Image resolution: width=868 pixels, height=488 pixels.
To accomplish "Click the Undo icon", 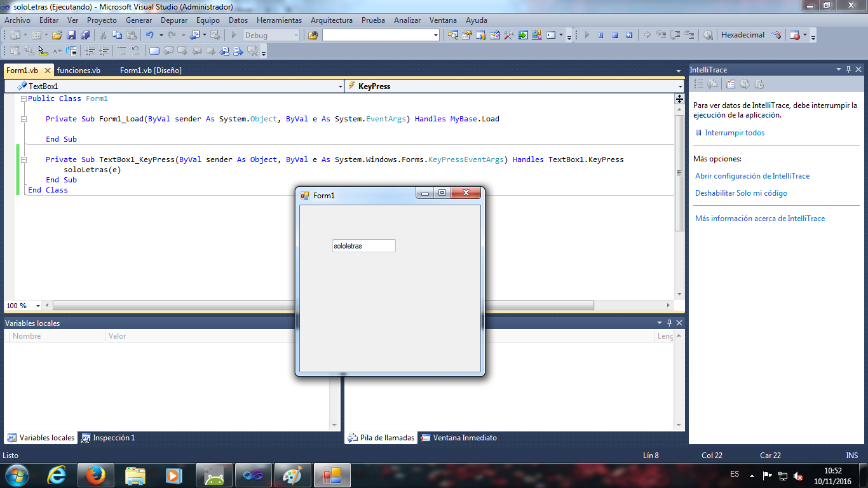I will tap(151, 35).
